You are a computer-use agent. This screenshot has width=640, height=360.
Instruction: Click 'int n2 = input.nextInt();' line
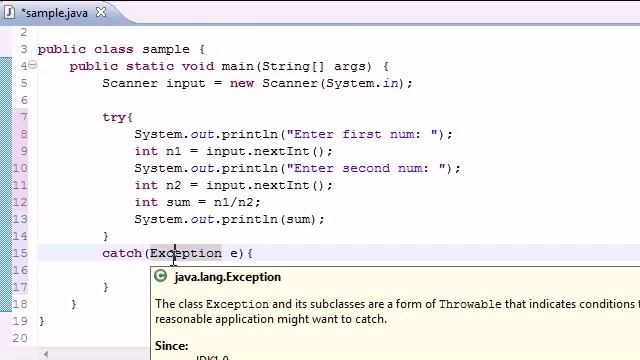233,185
